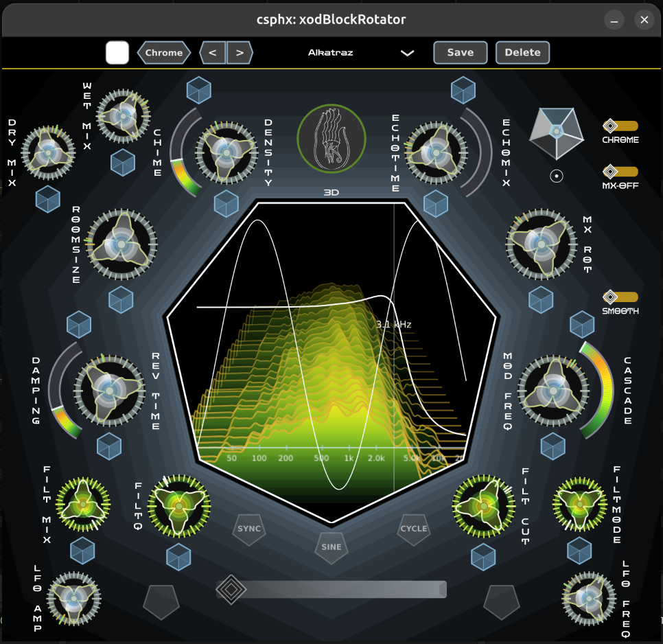Click the pentagon prism icon near Chrome switch
Screen dimensions: 663x644
(557, 133)
